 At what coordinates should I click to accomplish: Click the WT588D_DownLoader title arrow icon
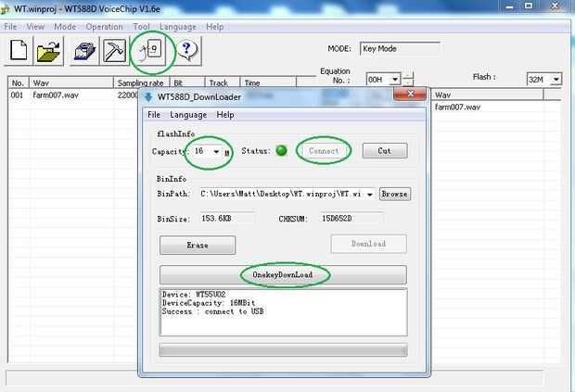tap(148, 96)
